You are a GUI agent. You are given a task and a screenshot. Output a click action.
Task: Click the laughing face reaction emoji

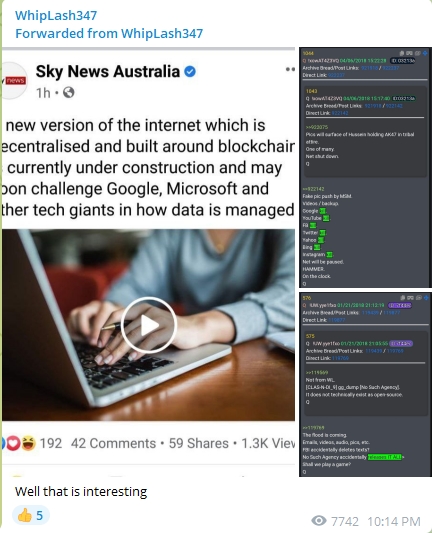[29, 444]
